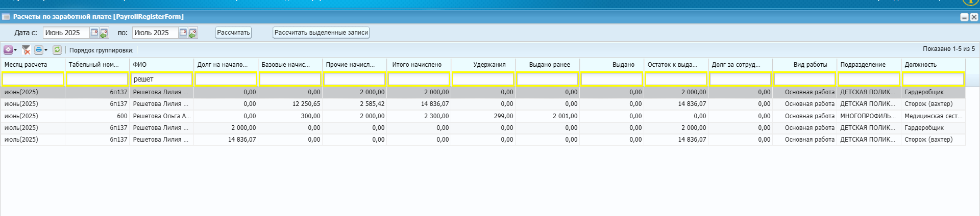Open dropdown arrow beside purple settings icon
This screenshot has width=980, height=216.
(x=15, y=50)
